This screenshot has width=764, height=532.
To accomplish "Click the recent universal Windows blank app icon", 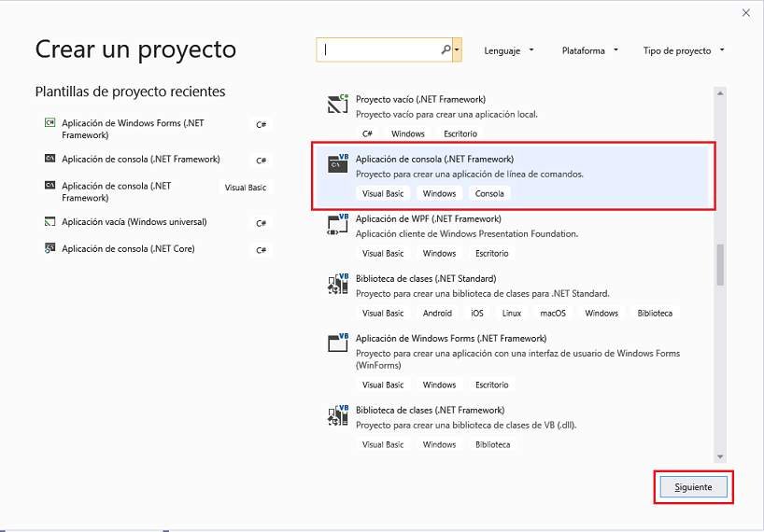I will (50, 222).
